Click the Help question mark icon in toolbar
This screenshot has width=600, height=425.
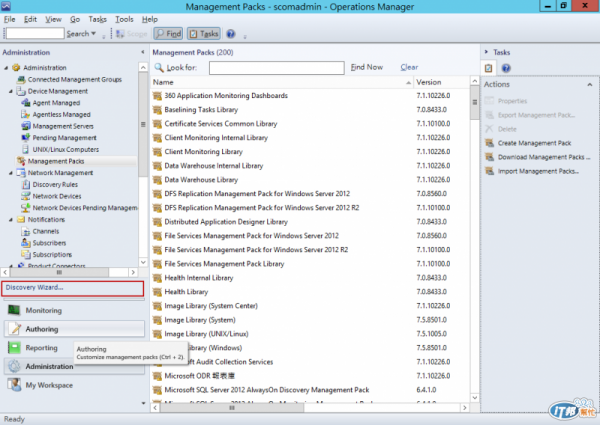coord(230,34)
